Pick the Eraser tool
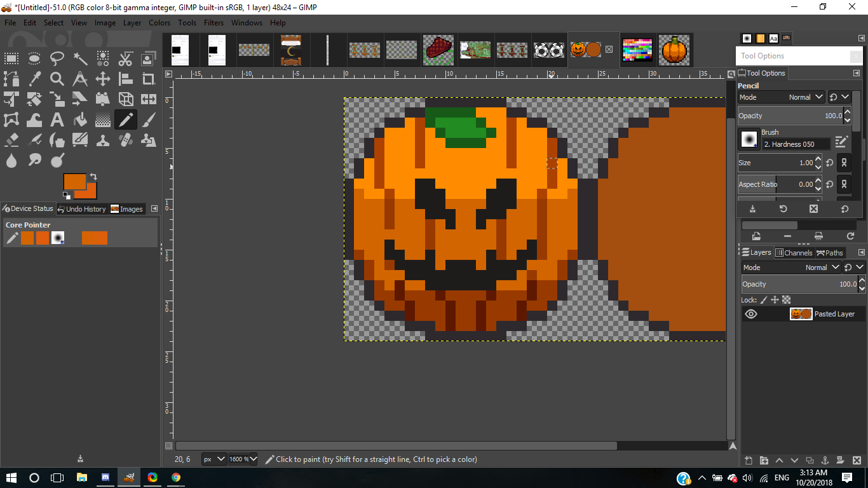The width and height of the screenshot is (868, 488). (11, 140)
